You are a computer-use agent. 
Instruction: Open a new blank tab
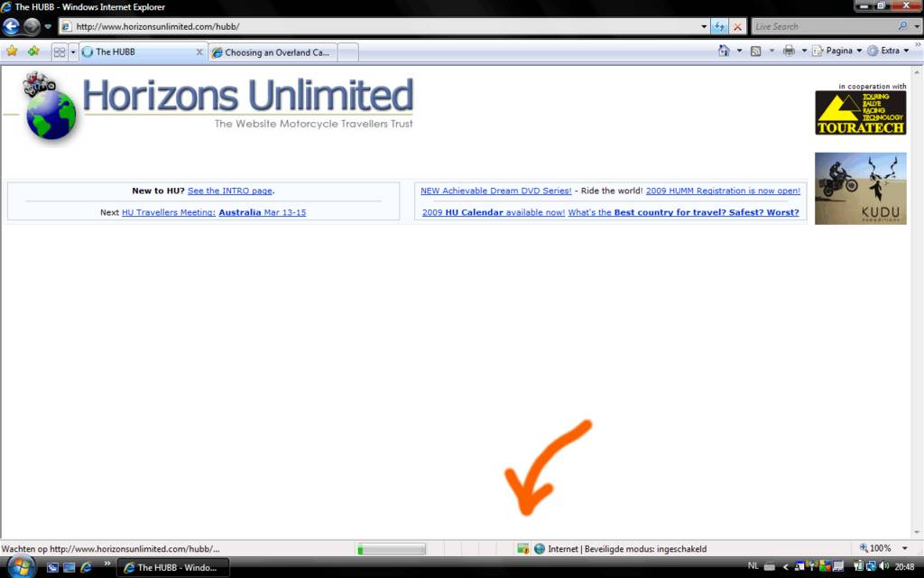point(347,52)
